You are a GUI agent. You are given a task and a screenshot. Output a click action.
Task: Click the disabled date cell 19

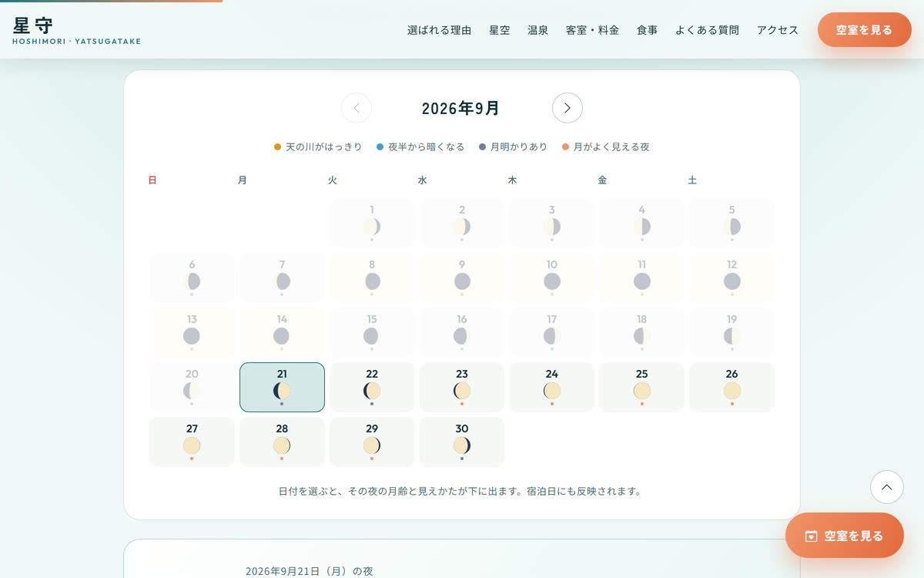732,332
